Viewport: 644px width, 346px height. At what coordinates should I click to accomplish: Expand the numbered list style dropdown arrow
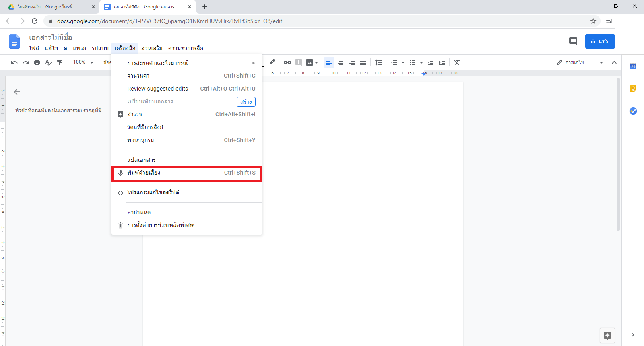403,62
